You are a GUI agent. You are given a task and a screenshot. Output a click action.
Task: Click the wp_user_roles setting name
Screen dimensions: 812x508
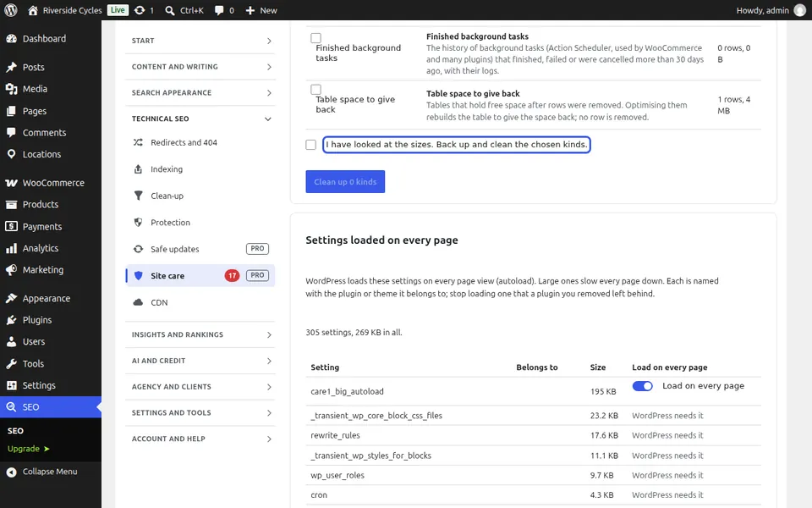337,475
